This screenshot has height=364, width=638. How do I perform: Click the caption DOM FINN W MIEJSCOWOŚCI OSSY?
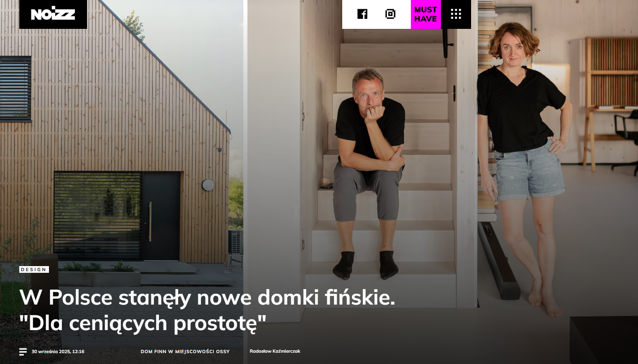(185, 352)
